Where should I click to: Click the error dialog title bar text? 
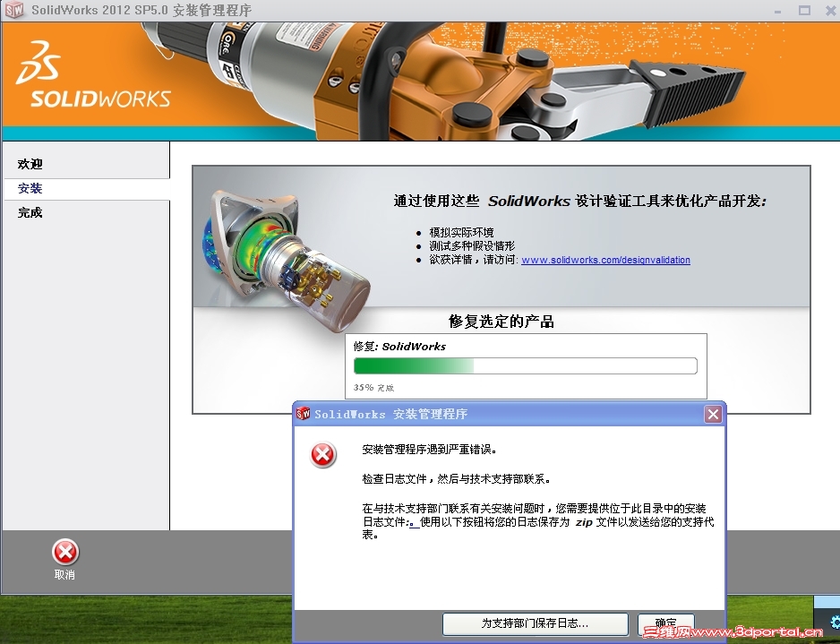click(390, 414)
